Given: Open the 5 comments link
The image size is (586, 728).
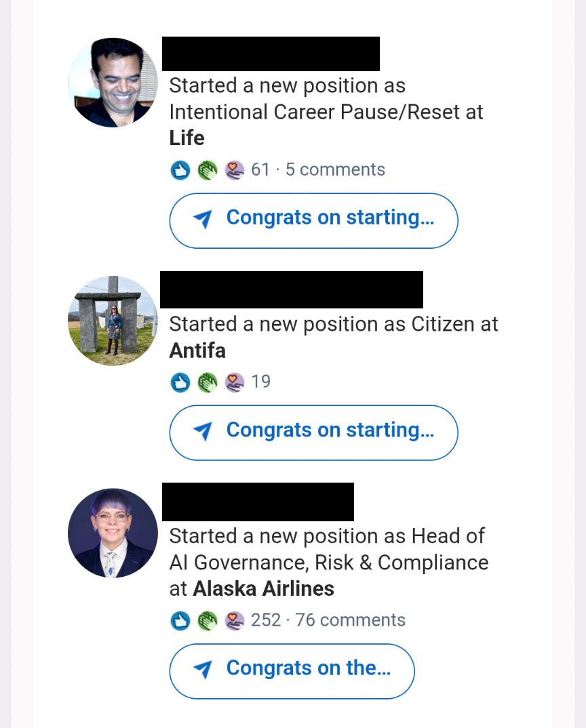Looking at the screenshot, I should [x=335, y=169].
